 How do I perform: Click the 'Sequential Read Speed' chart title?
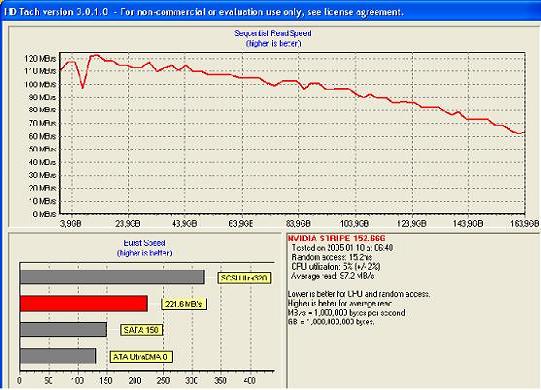point(273,33)
